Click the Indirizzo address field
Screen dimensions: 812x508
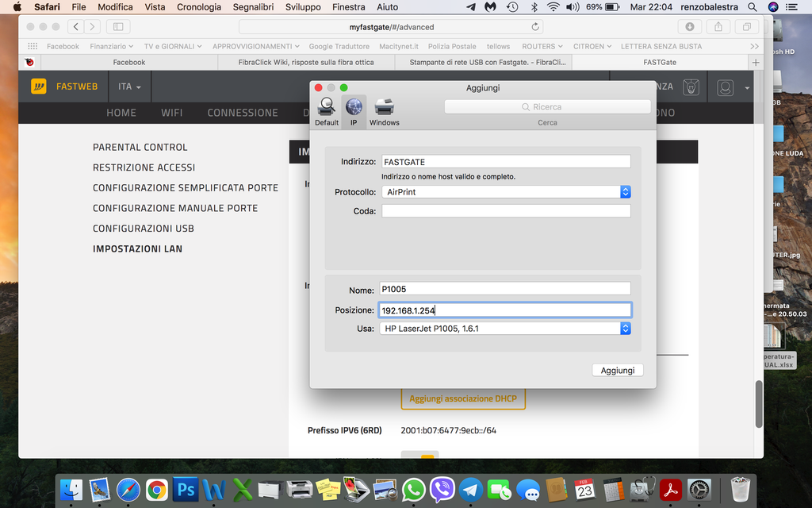[506, 162]
